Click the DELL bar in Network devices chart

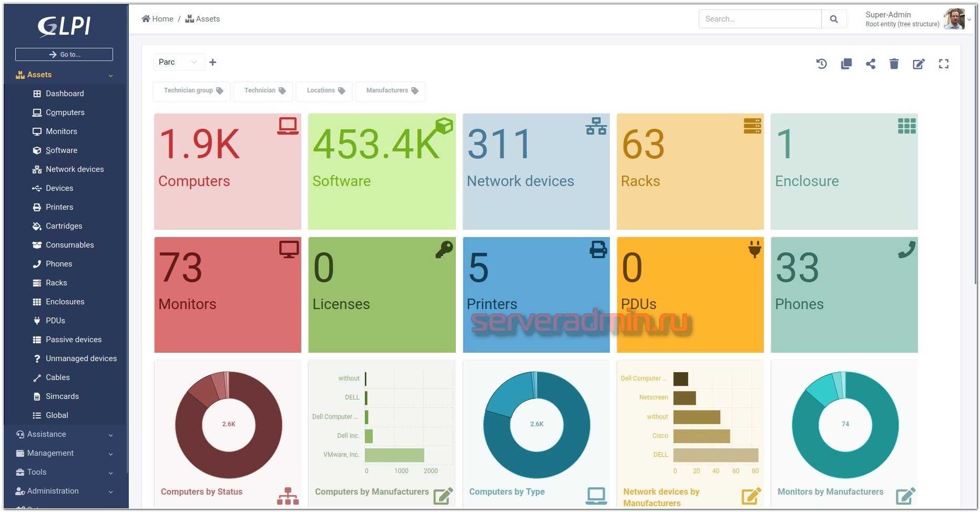[x=716, y=455]
